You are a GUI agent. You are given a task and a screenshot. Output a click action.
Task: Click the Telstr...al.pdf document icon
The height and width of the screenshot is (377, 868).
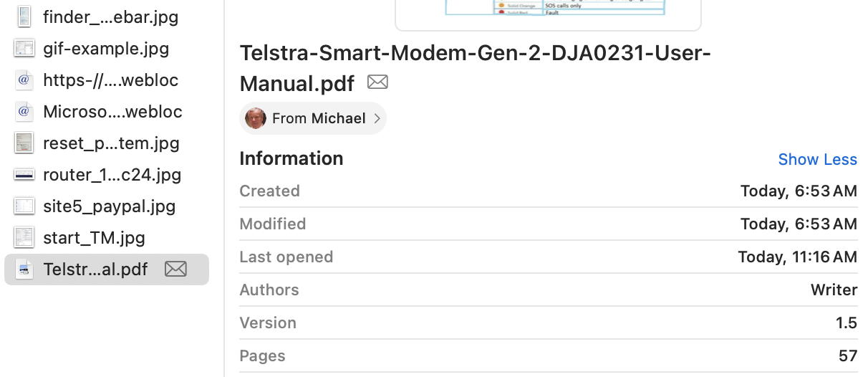24,269
